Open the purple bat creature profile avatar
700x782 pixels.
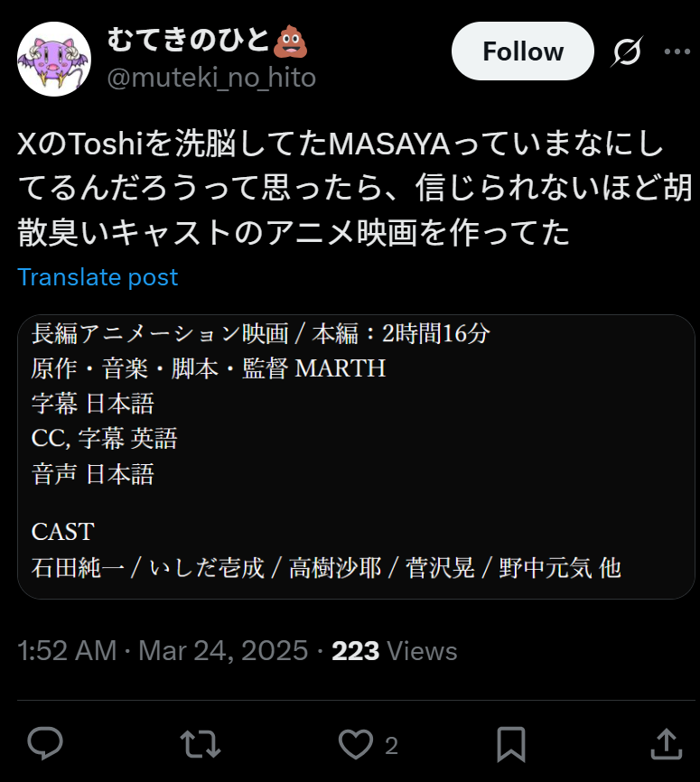[54, 59]
